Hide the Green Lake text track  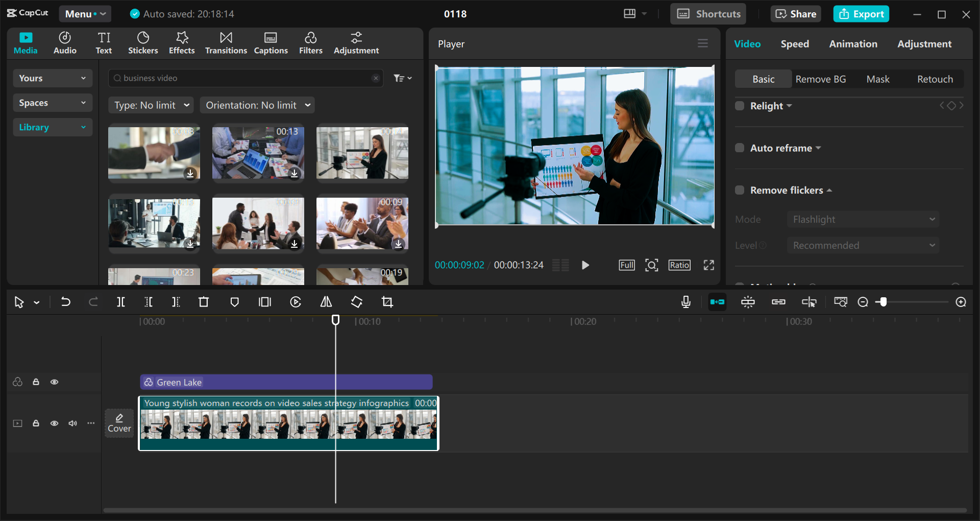click(x=55, y=382)
